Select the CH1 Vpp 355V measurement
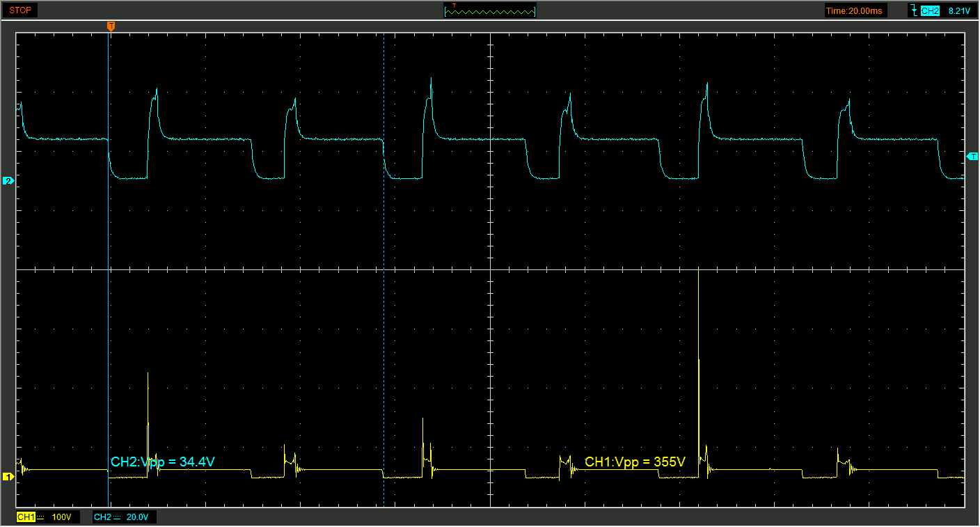 (635, 462)
